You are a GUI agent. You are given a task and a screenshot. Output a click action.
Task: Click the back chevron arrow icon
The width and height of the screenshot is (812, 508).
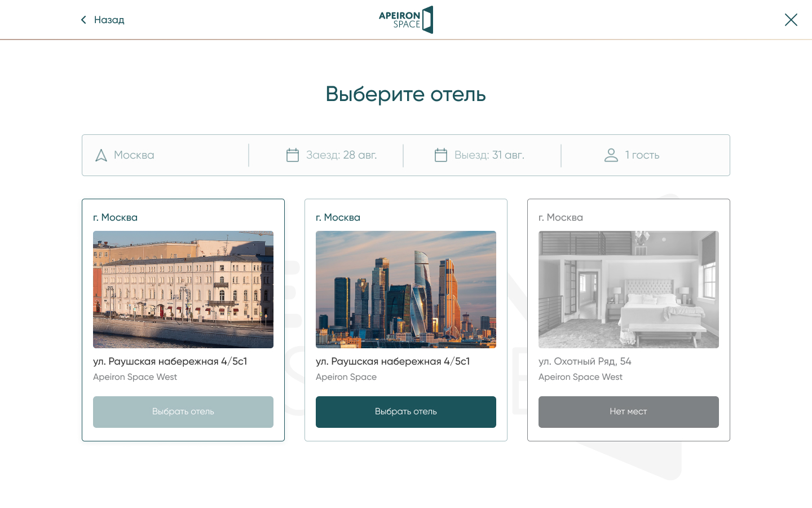click(83, 20)
